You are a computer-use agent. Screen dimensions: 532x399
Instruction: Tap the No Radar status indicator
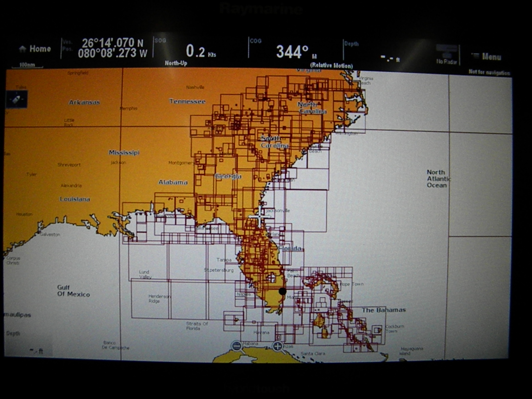(447, 55)
